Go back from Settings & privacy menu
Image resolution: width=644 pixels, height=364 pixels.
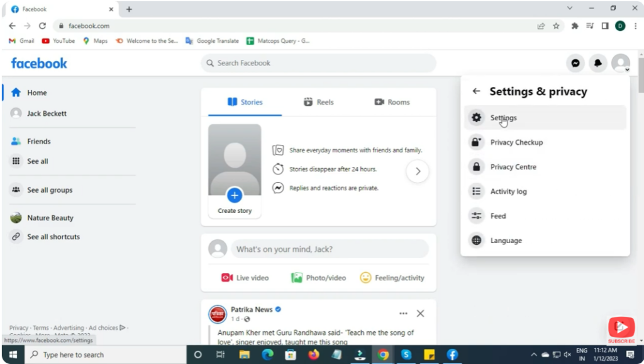click(476, 91)
